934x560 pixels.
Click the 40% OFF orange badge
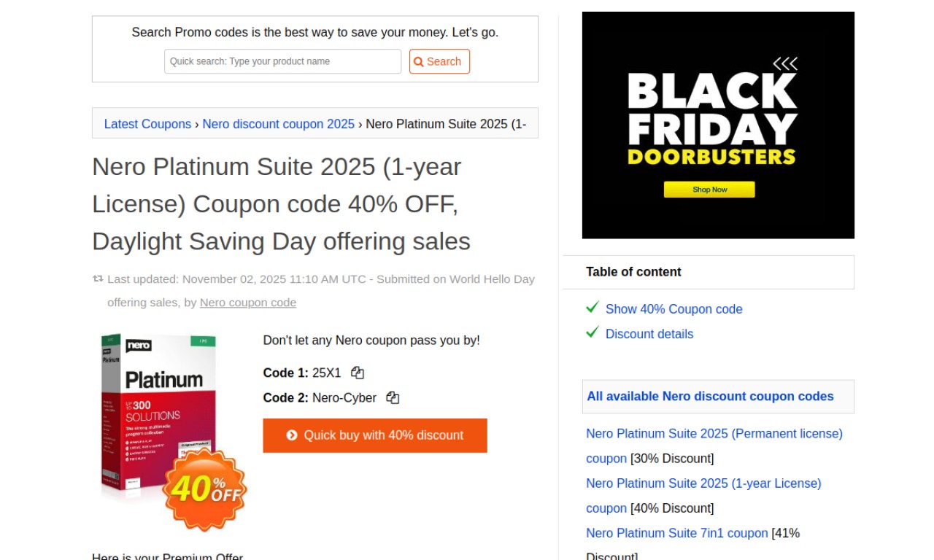click(205, 489)
